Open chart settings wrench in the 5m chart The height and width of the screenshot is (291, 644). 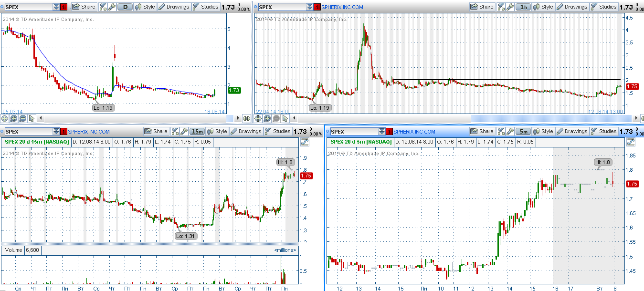510,131
